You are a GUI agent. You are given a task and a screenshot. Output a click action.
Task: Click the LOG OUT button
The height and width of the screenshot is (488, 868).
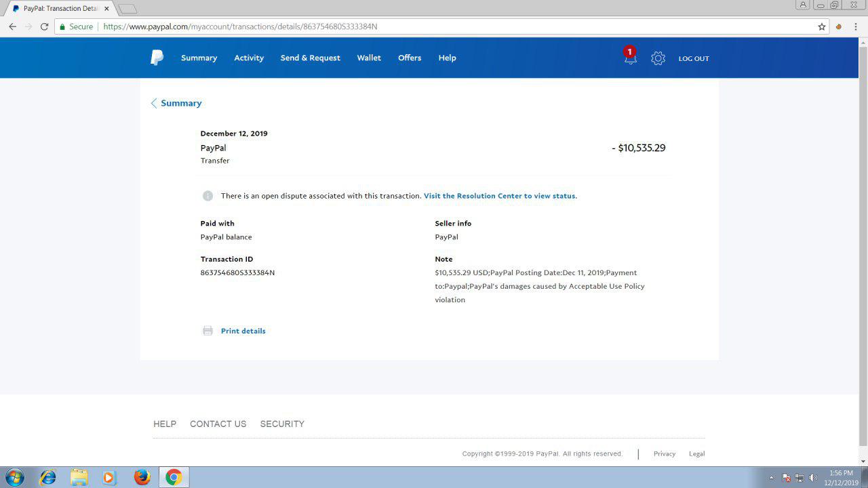693,58
